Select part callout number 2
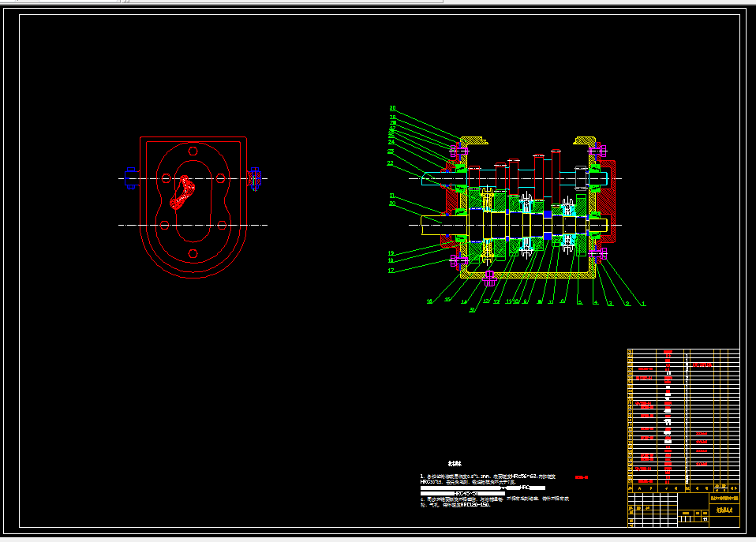This screenshot has height=542, width=756. (627, 304)
